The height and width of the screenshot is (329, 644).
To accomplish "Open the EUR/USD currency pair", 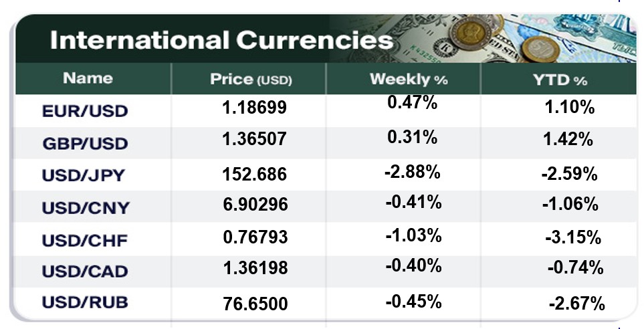I will (85, 110).
